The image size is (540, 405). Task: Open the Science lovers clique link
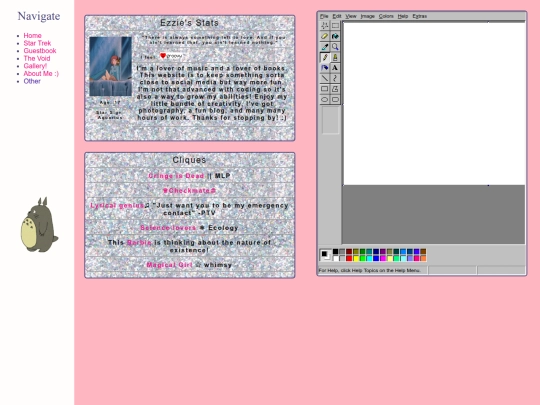pyautogui.click(x=168, y=228)
